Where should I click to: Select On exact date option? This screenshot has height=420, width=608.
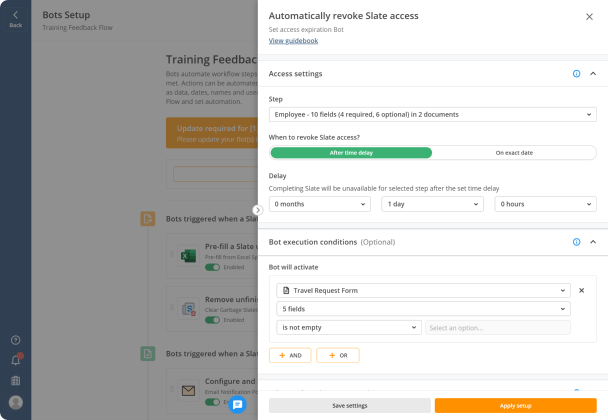[514, 153]
